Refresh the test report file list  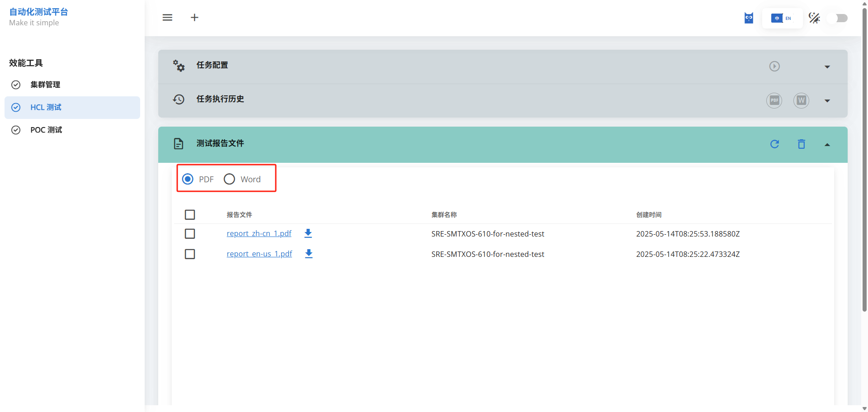[774, 144]
